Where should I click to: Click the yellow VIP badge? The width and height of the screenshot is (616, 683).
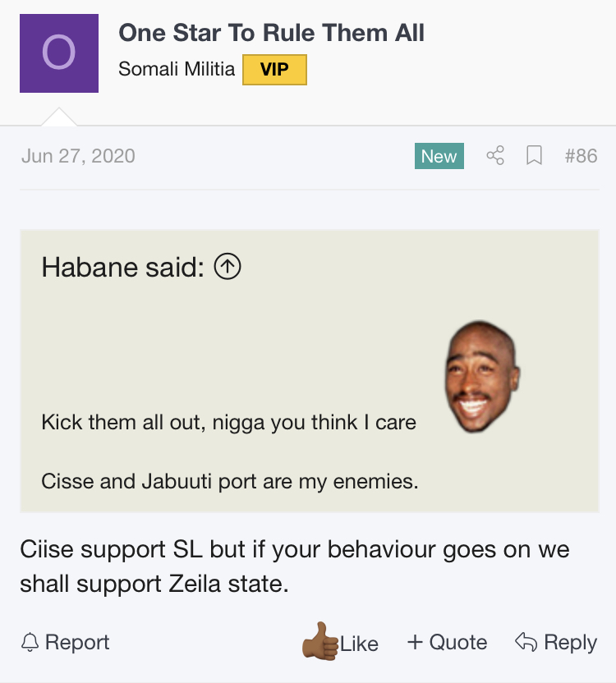tap(274, 70)
